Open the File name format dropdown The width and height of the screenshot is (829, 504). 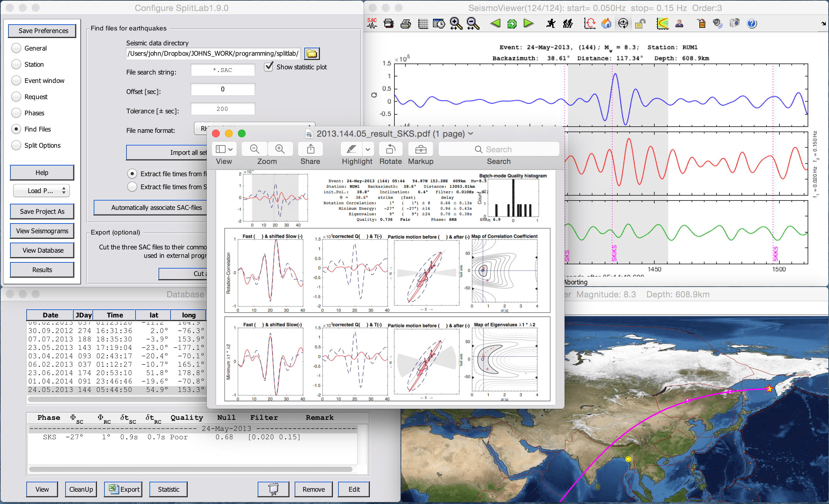click(254, 129)
